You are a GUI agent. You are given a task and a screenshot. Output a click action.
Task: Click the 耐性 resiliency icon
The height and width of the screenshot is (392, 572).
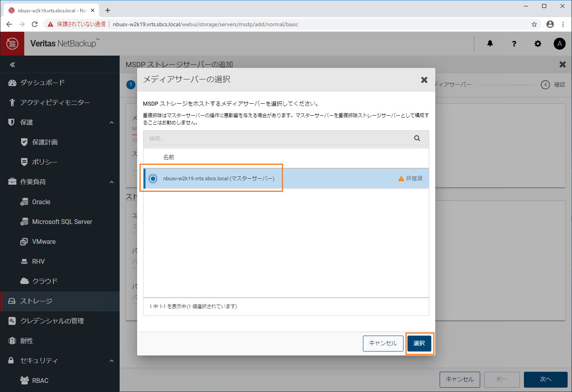(x=12, y=341)
